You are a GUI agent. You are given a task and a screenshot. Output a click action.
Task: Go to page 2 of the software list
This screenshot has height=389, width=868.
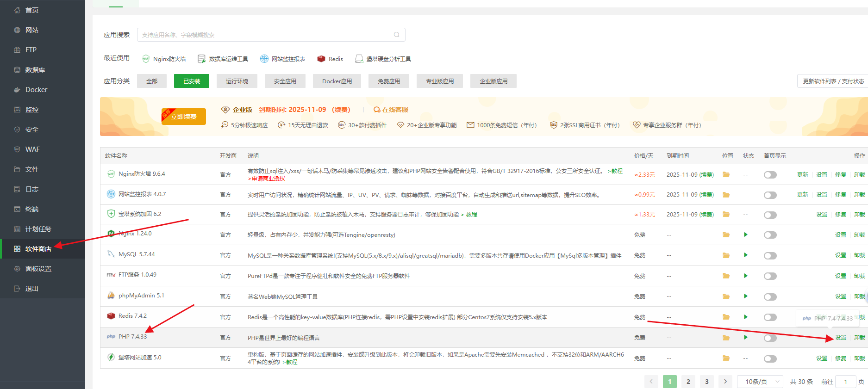tap(688, 382)
